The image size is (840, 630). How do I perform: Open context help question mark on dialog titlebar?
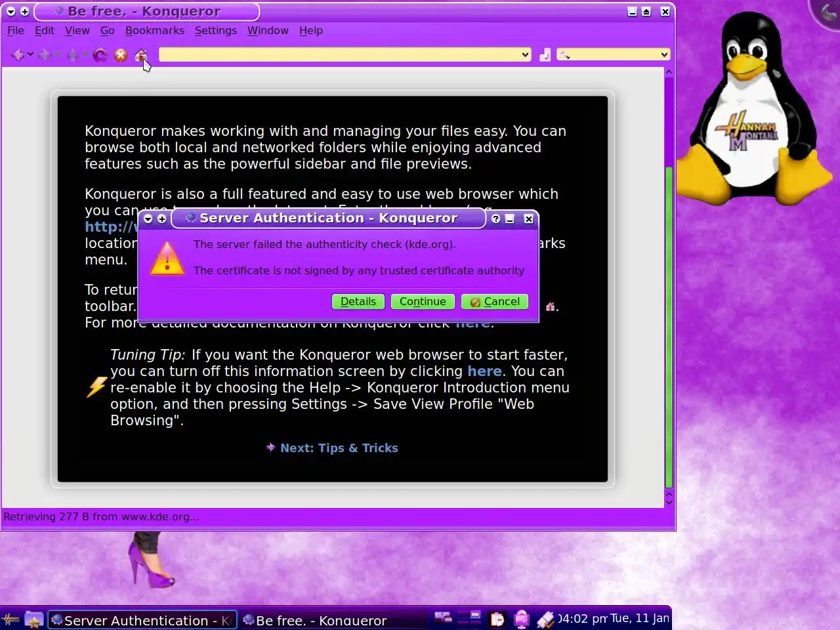[495, 219]
